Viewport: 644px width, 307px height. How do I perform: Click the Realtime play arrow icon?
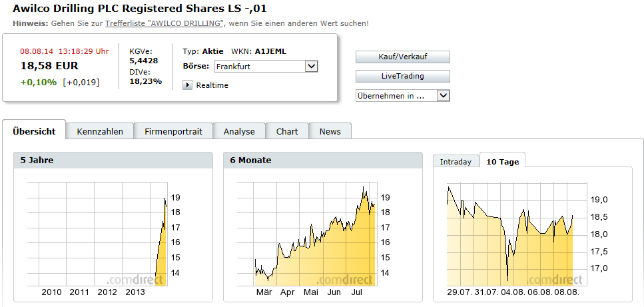tap(187, 85)
